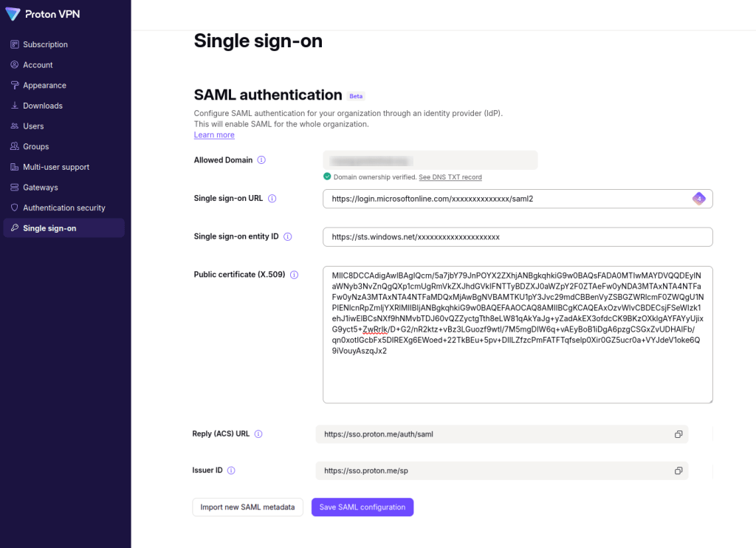
Task: Click the Issuer ID info icon
Action: (x=231, y=470)
